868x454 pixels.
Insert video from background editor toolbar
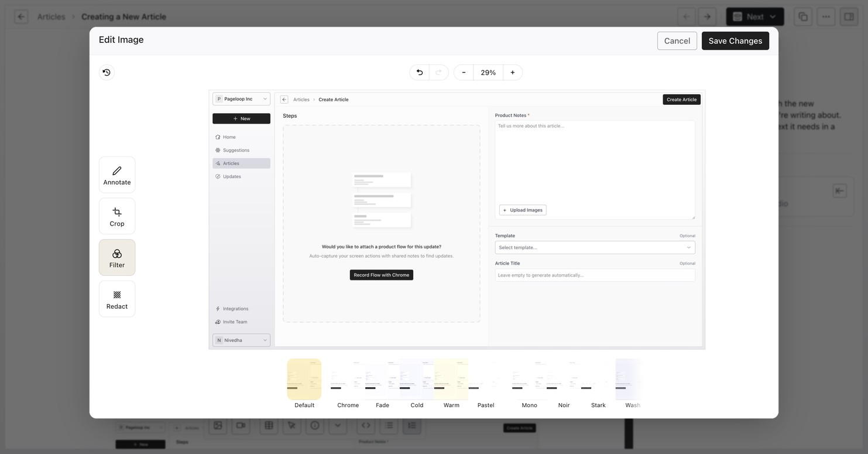(241, 425)
